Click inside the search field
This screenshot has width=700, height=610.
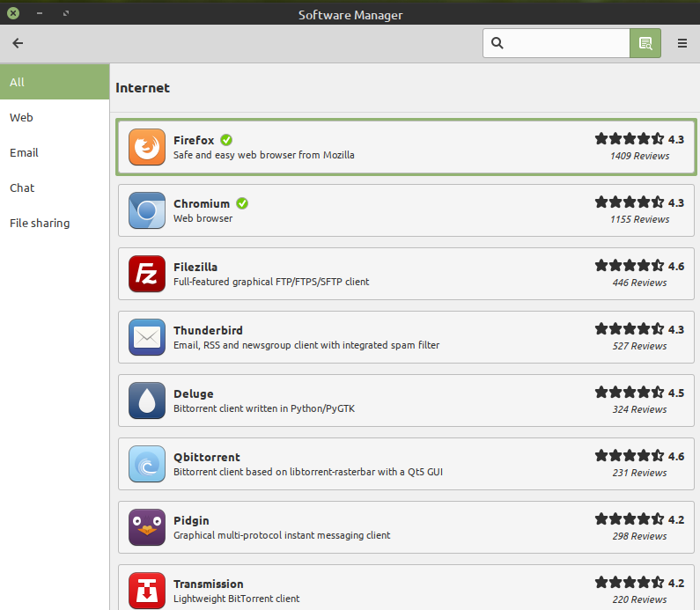point(564,43)
